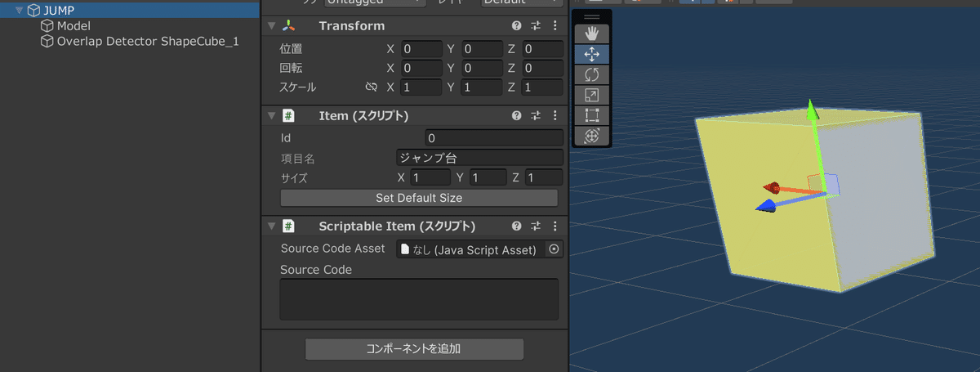The image size is (980, 372).
Task: Click the Item script icon
Action: [x=288, y=116]
